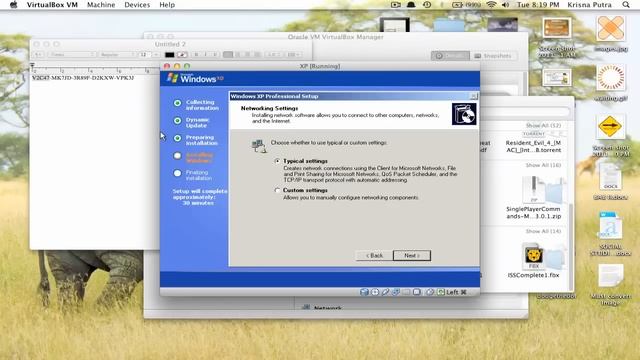Click the black text color swatch in TextEdit

click(169, 55)
